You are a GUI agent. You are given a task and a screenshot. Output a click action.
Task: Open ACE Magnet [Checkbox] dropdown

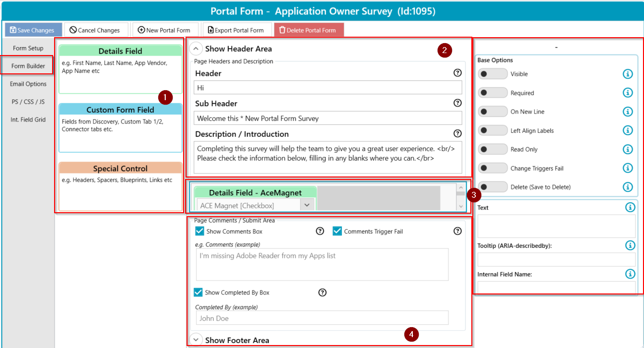click(307, 205)
